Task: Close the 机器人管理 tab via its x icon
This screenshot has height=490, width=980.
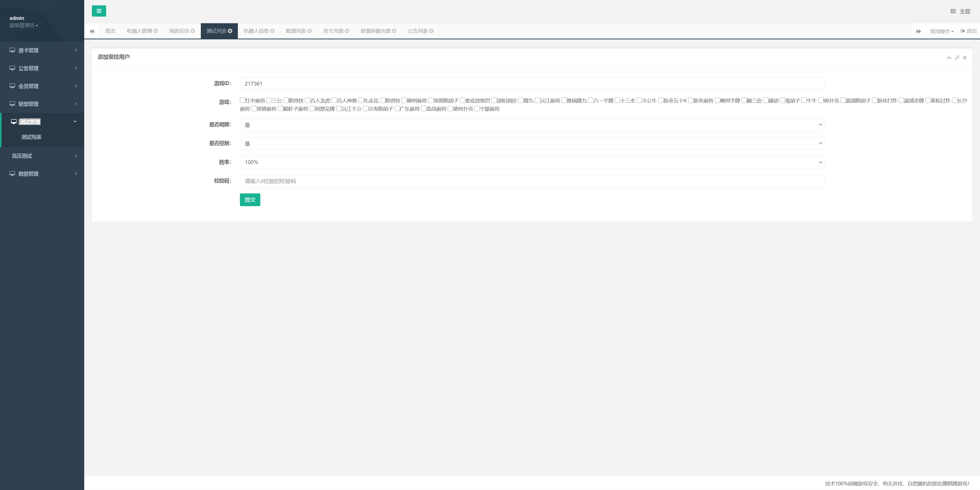Action: click(x=155, y=31)
